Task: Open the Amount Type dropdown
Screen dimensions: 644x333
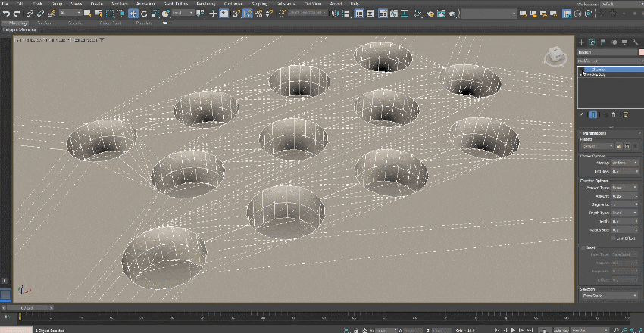Action: point(623,187)
